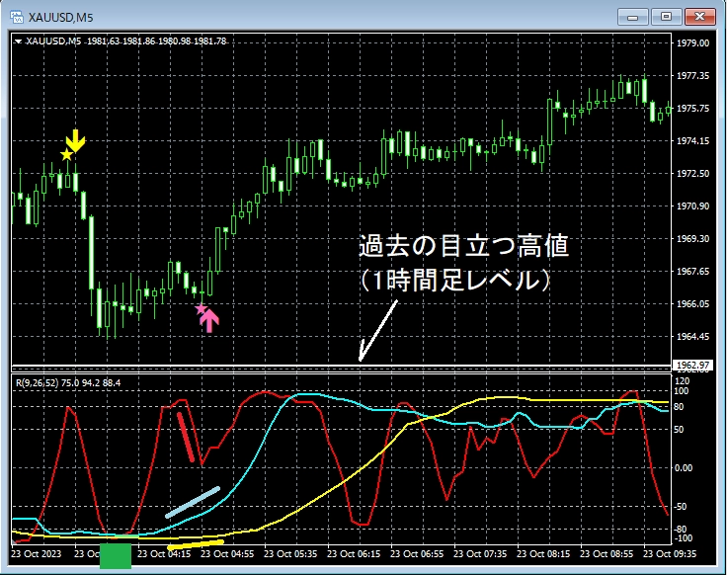Click the -50 level on the indicator scale
Viewport: 728px width, 575px height.
point(681,506)
